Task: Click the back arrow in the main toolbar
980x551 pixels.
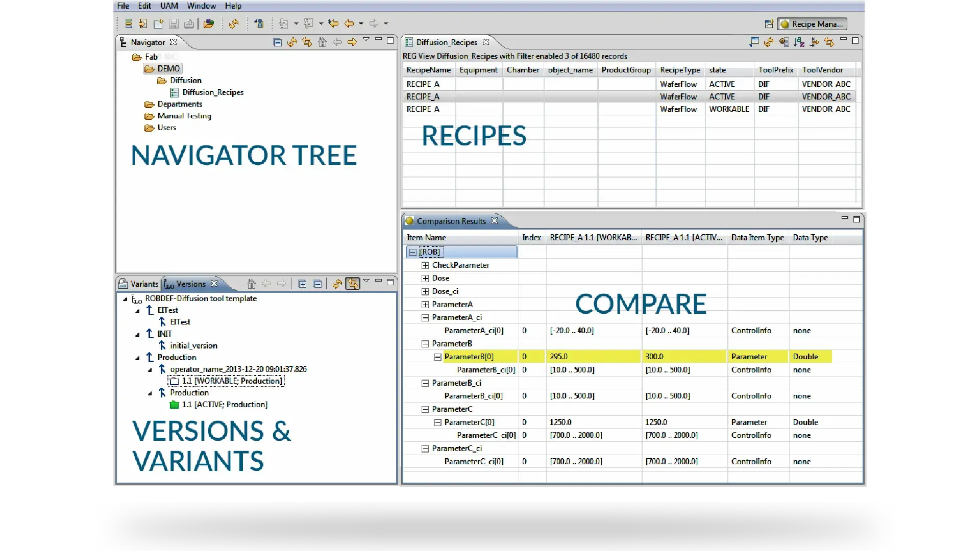Action: pyautogui.click(x=349, y=23)
